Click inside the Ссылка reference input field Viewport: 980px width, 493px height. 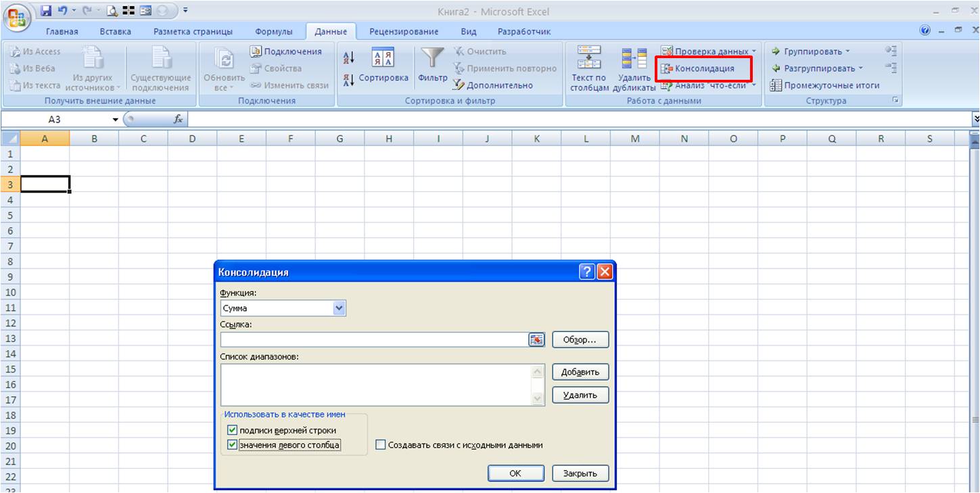click(x=374, y=340)
